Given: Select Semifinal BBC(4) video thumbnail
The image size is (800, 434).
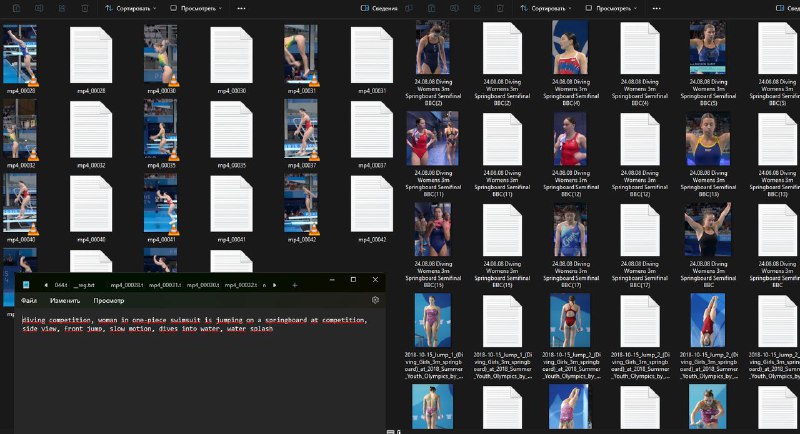Looking at the screenshot, I should [570, 47].
